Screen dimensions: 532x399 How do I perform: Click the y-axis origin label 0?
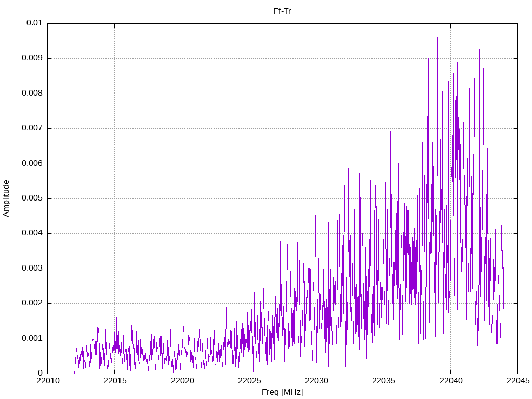point(40,374)
